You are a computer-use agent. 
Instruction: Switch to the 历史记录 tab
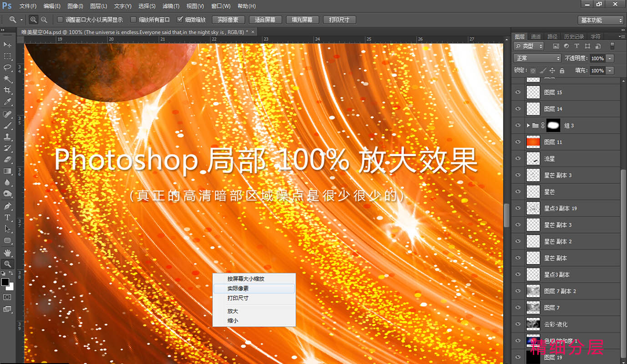574,36
